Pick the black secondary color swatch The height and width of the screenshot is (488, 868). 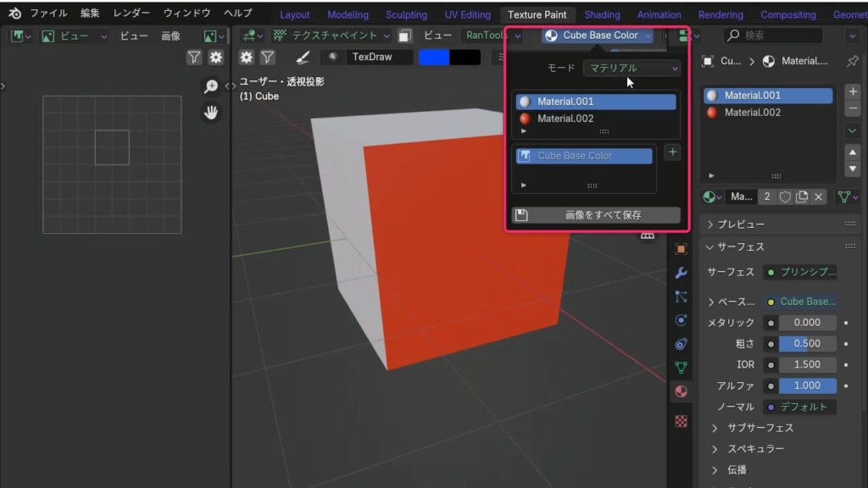[x=465, y=57]
